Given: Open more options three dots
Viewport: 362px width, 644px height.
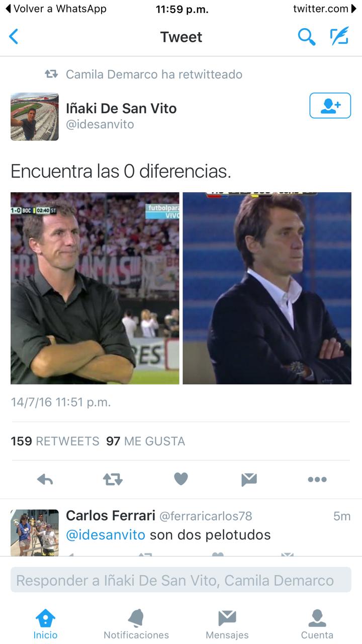Looking at the screenshot, I should (317, 479).
